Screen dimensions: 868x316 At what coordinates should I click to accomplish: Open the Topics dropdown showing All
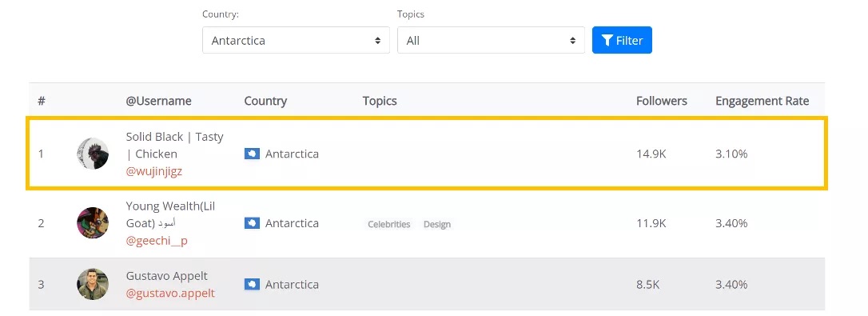click(491, 41)
